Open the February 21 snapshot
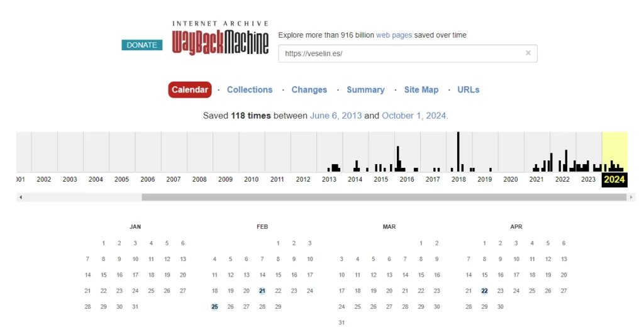 click(x=262, y=290)
